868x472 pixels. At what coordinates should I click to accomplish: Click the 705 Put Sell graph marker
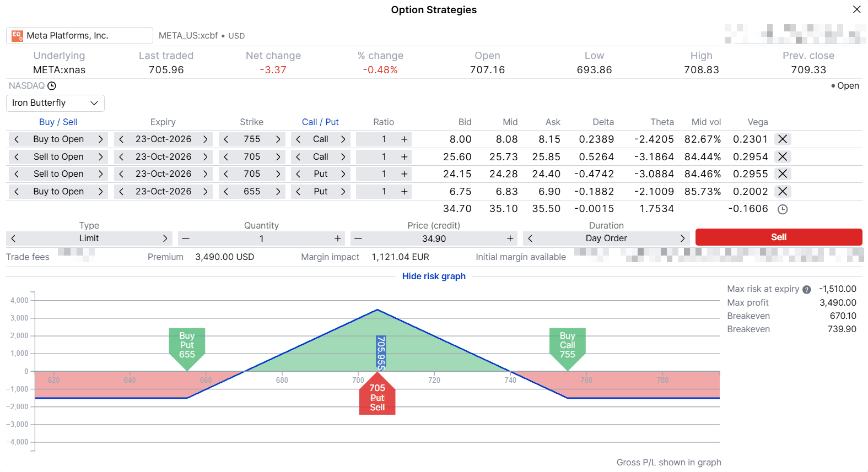click(377, 394)
